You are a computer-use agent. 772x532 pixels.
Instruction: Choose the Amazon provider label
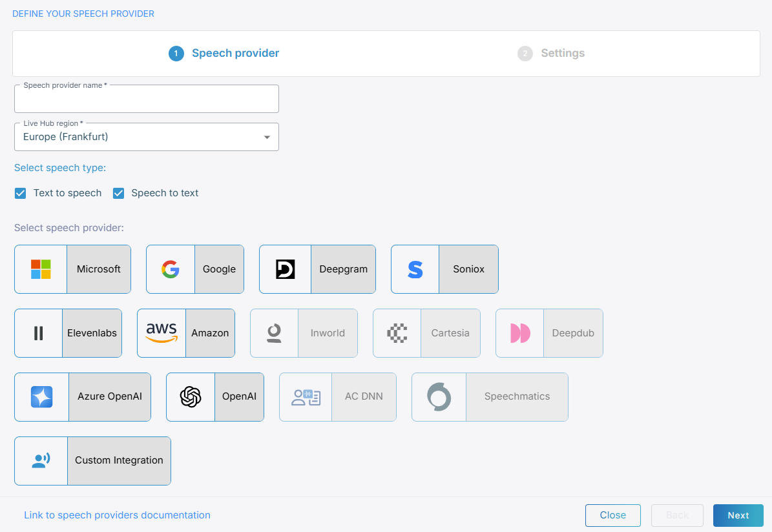pos(210,333)
